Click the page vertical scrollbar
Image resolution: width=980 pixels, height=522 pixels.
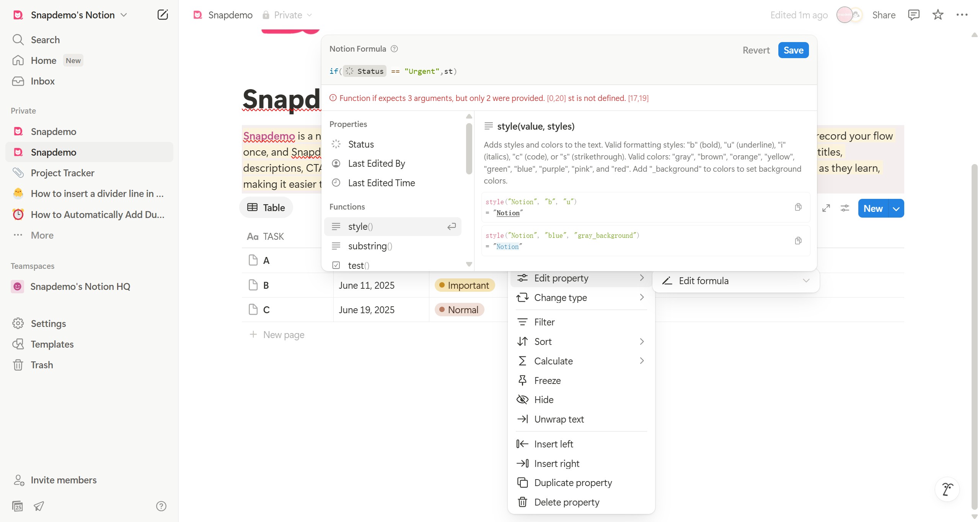[x=974, y=337]
